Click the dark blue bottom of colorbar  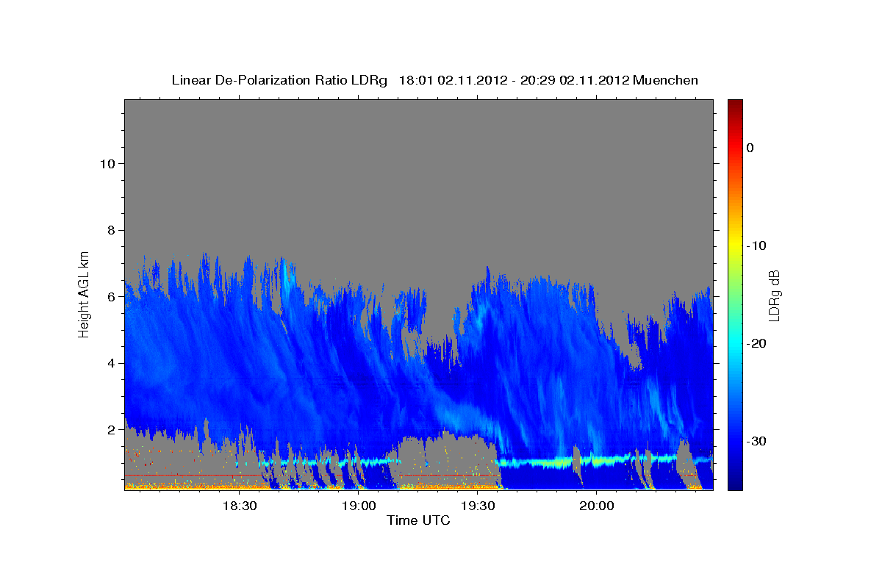click(735, 484)
